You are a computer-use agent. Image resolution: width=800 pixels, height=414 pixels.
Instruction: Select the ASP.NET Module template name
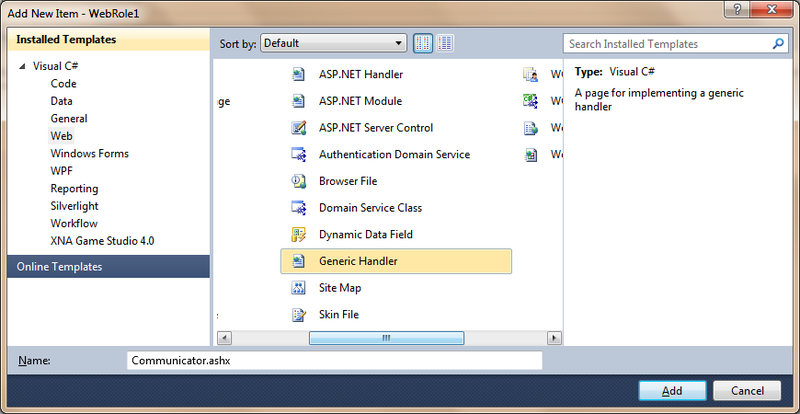point(360,101)
